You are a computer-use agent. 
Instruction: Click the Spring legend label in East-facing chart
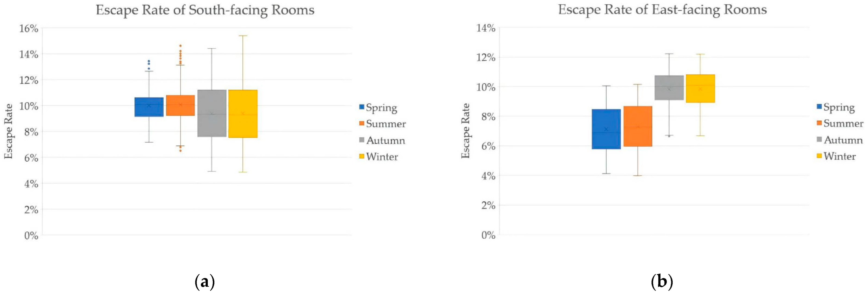click(839, 107)
